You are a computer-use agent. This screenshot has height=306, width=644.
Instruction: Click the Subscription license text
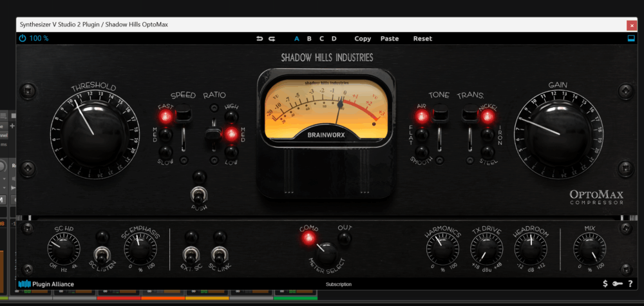point(339,284)
